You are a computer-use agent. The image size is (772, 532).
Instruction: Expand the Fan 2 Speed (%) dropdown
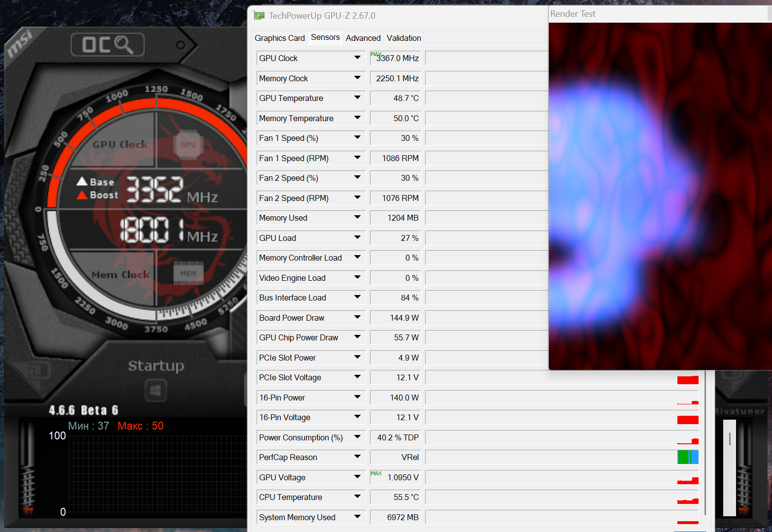pyautogui.click(x=358, y=178)
